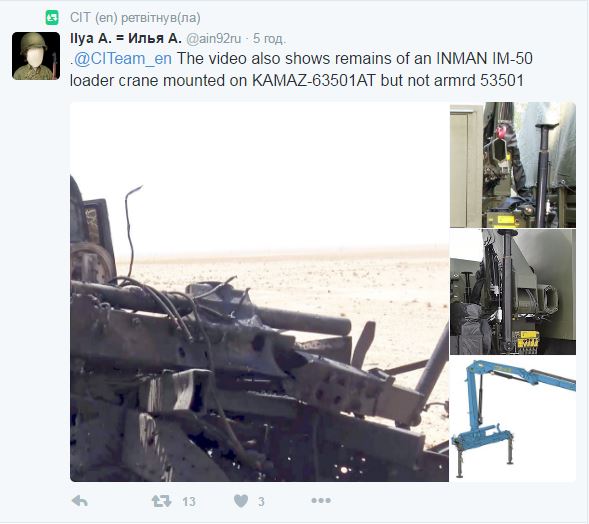The height and width of the screenshot is (524, 589).
Task: Open the tweet timestamp '5 год.'
Action: coord(269,38)
